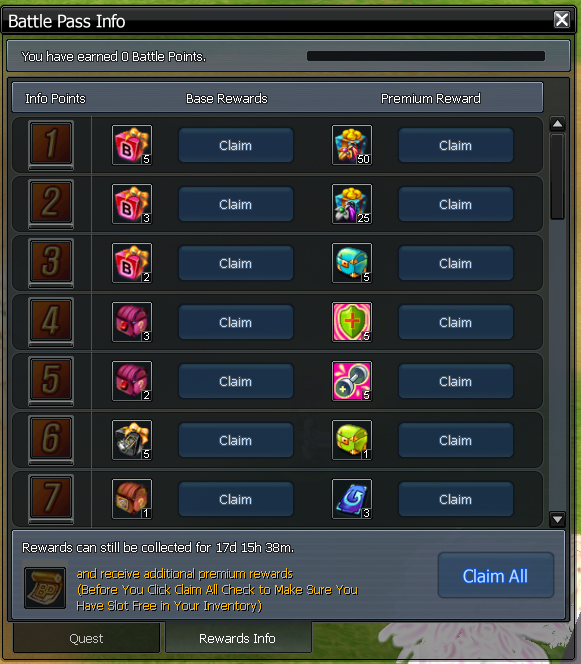Click the Battle Points progress bar
Viewport: 581px width, 664px height.
pos(426,56)
